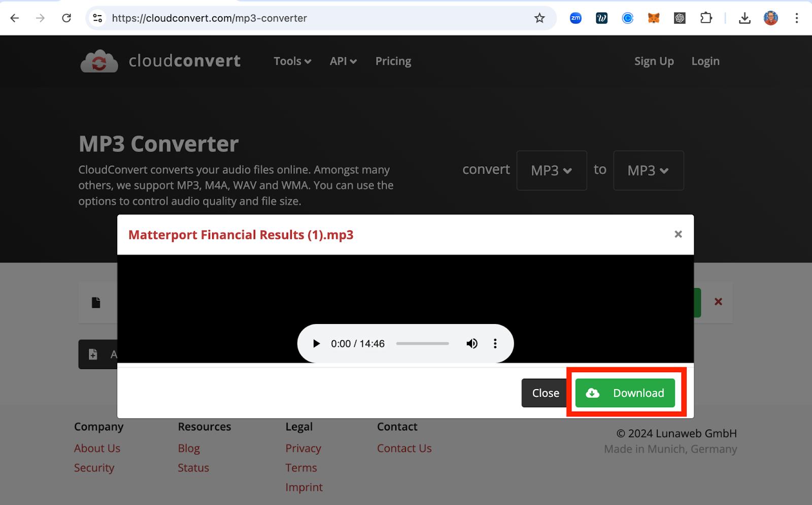Open the Extensions puzzle menu
The image size is (812, 505).
(706, 18)
